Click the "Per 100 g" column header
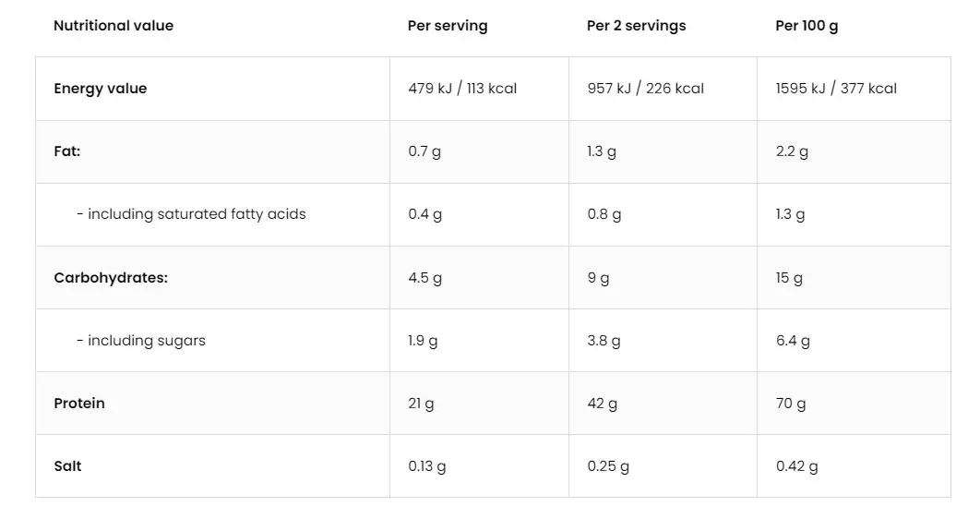Screen dimensions: 980x519 tap(807, 26)
